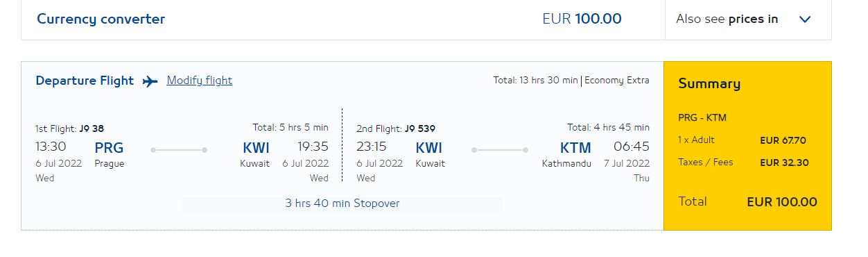Image resolution: width=868 pixels, height=257 pixels.
Task: Click the Departure Flight heading
Action: [x=85, y=81]
